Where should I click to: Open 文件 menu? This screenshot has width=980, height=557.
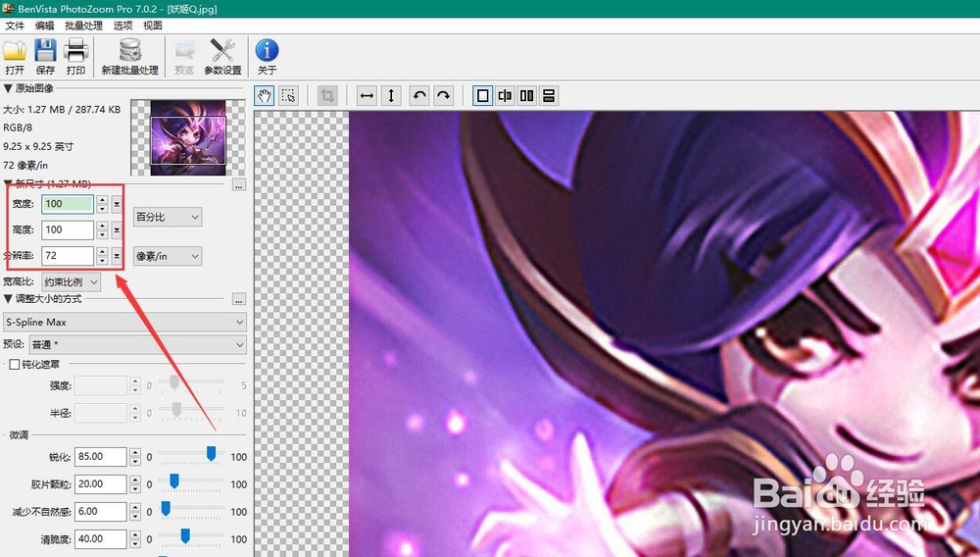pyautogui.click(x=15, y=25)
